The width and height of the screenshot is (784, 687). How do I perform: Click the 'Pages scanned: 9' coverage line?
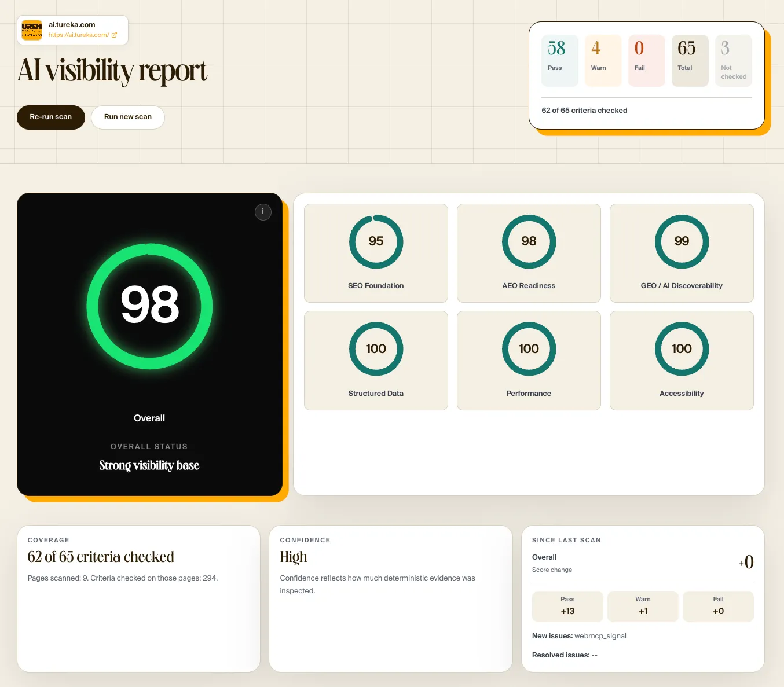[123, 578]
